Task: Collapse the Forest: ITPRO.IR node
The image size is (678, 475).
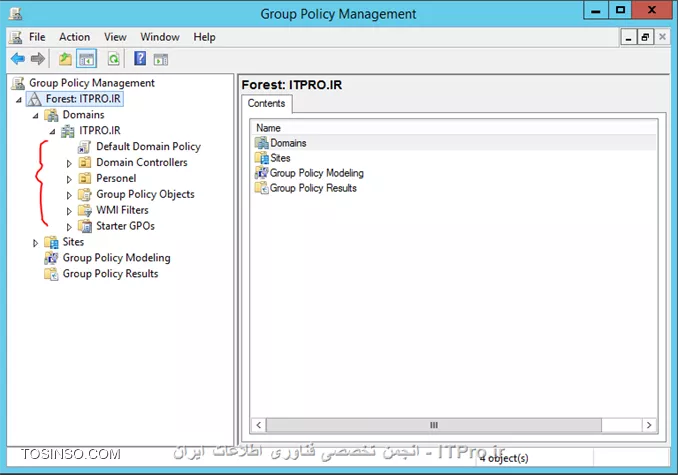Action: [x=19, y=100]
